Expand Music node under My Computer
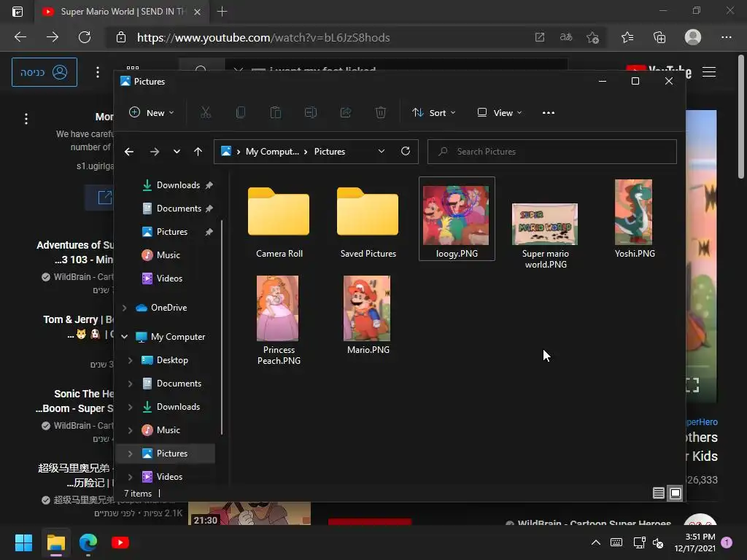The image size is (747, 560). (x=130, y=430)
